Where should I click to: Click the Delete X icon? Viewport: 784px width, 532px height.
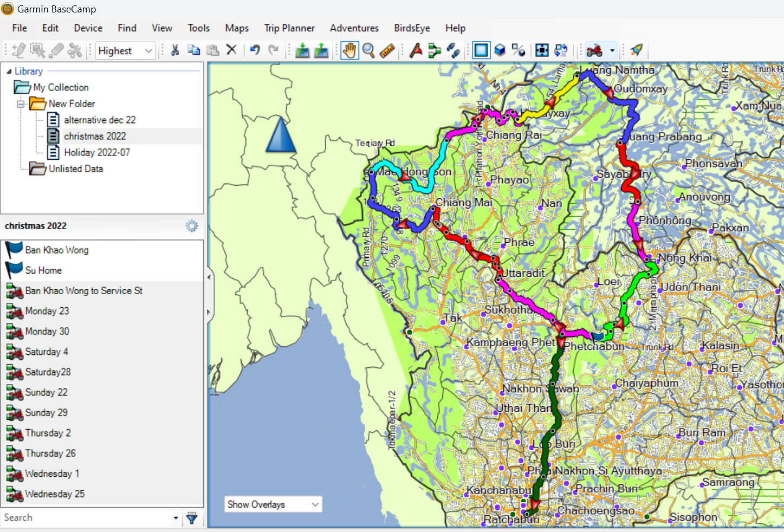pyautogui.click(x=231, y=50)
